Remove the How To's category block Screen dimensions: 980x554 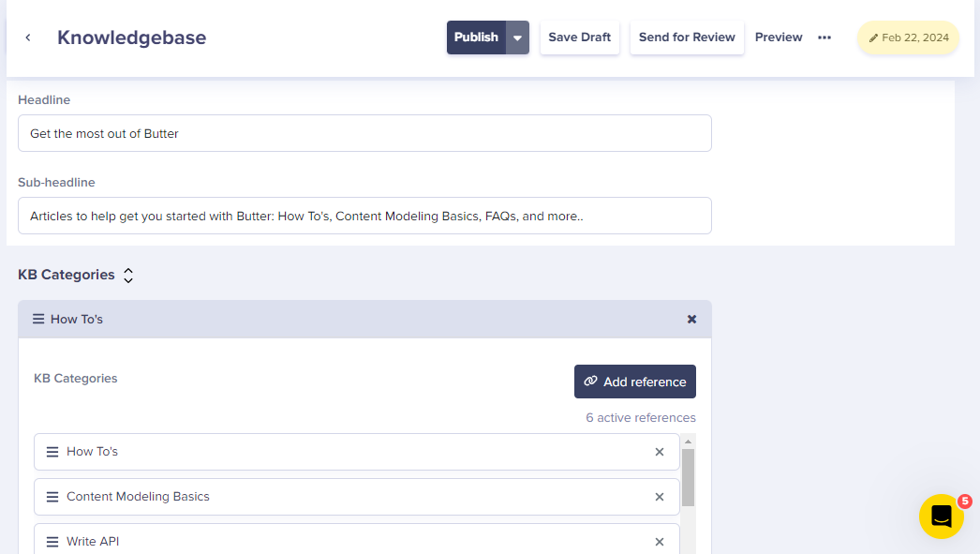pyautogui.click(x=691, y=319)
